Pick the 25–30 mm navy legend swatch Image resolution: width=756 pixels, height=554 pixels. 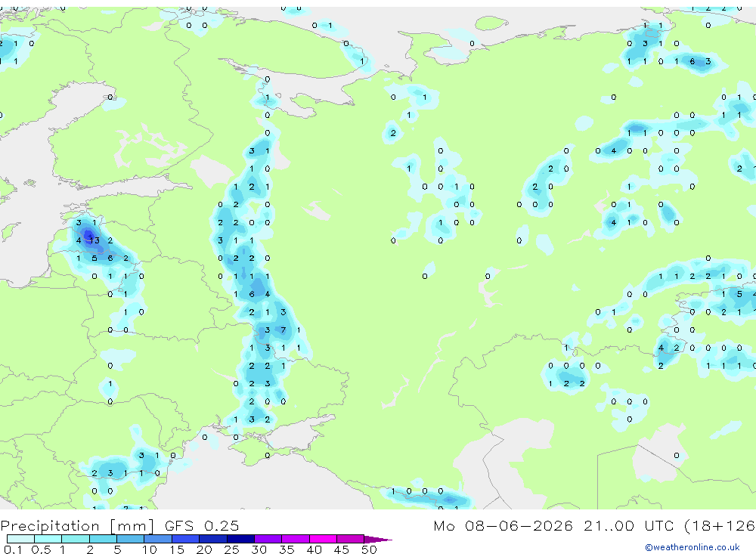(240, 539)
